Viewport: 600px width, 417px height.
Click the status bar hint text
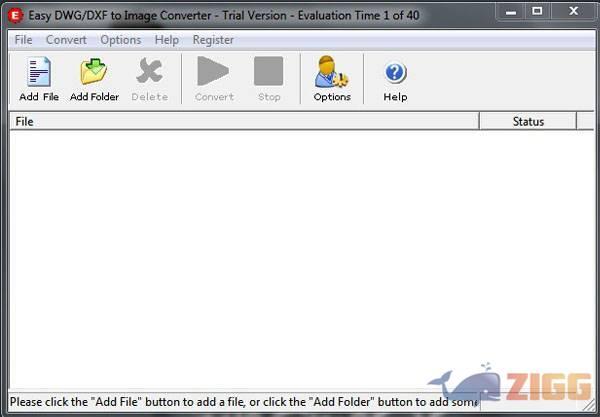tap(240, 401)
